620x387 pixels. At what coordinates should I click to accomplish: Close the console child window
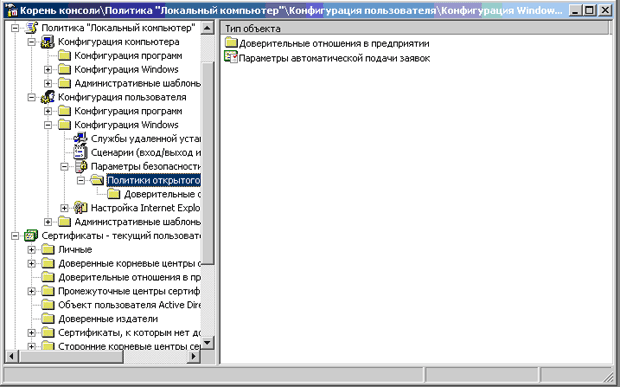tap(605, 10)
